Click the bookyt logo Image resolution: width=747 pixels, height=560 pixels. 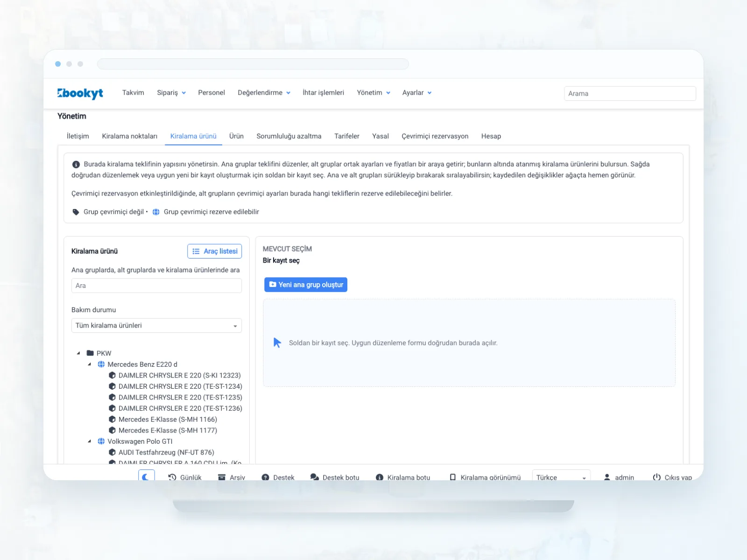pyautogui.click(x=80, y=93)
